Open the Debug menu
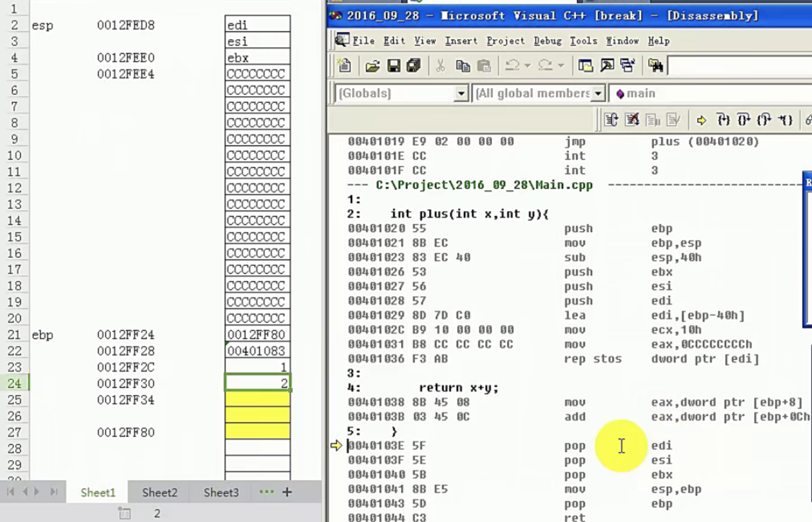The image size is (812, 522). point(547,41)
